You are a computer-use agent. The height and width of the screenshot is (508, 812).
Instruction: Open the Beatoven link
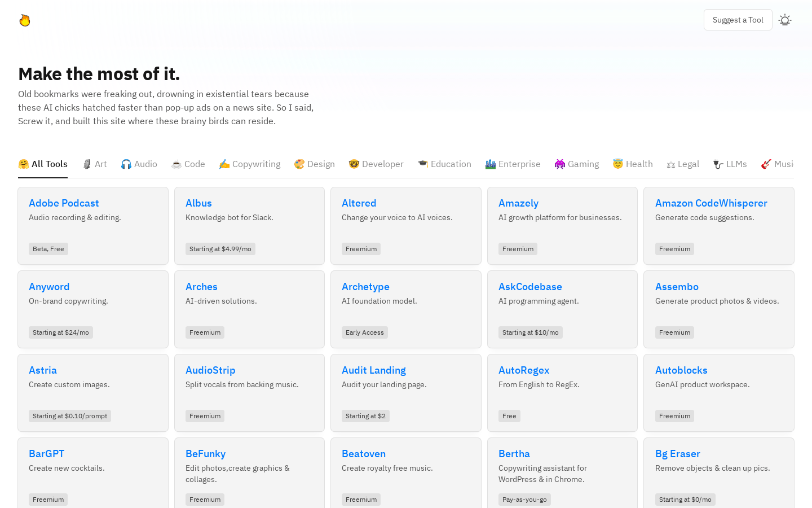tap(364, 454)
